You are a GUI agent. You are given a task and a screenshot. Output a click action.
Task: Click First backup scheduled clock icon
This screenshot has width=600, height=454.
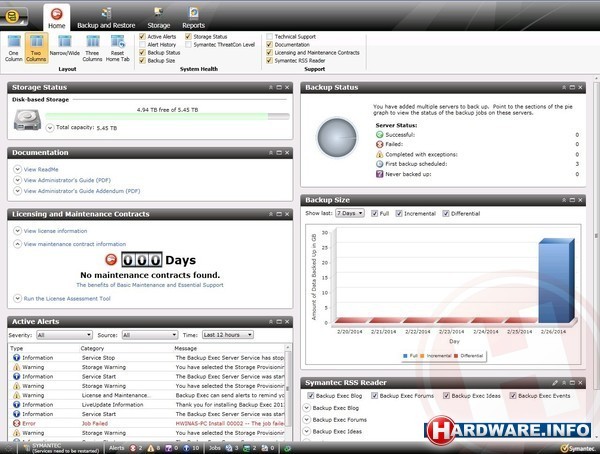[379, 164]
